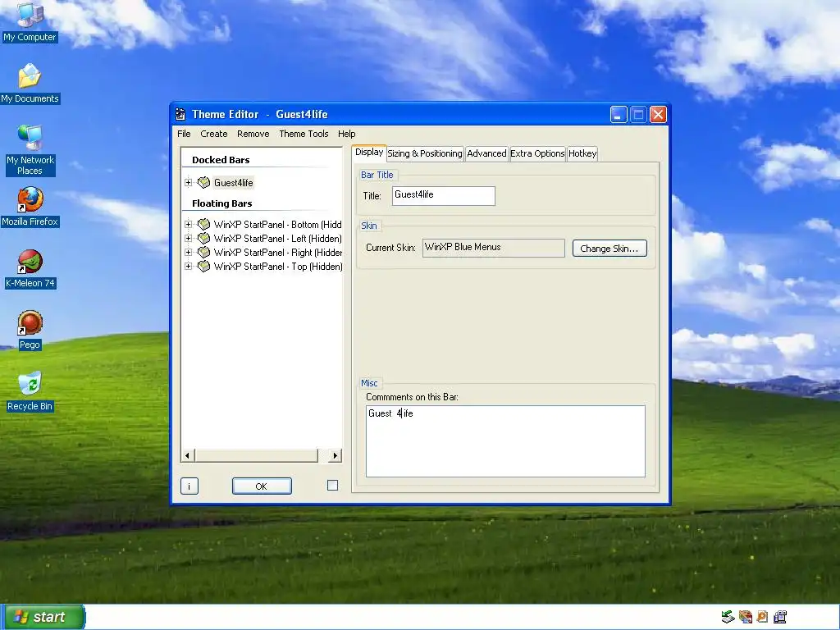Click the bar list scroll right arrow
Image resolution: width=840 pixels, height=630 pixels.
tap(336, 455)
